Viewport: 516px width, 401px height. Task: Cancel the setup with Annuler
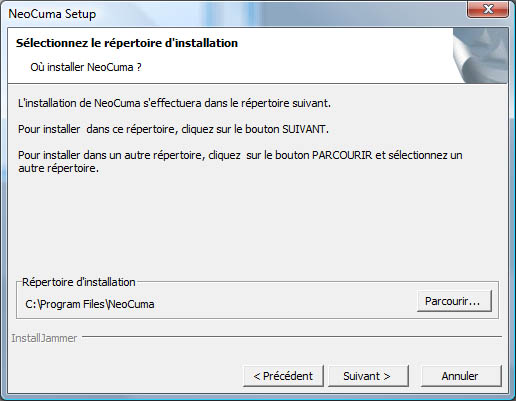tap(461, 376)
